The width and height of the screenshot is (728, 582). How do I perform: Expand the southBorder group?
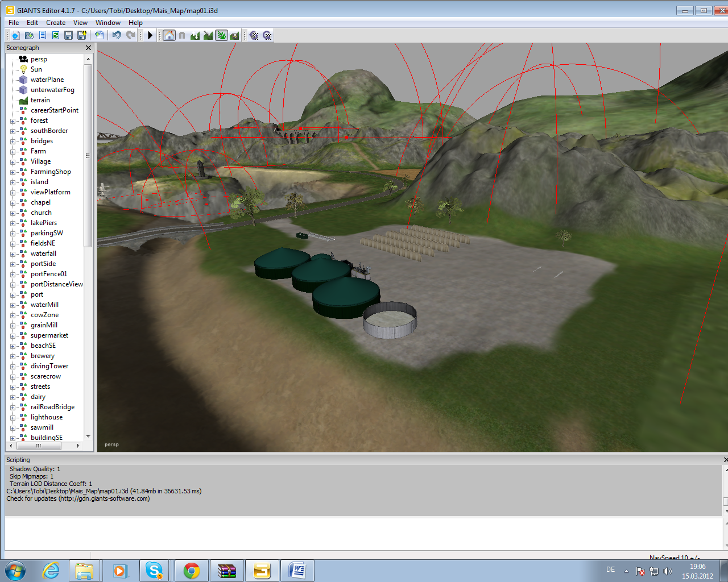point(13,131)
